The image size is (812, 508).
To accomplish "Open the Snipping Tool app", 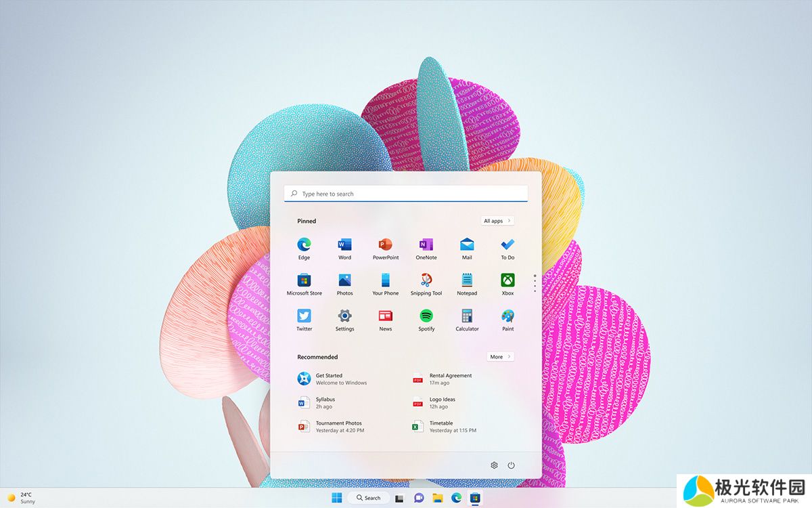I will point(426,280).
